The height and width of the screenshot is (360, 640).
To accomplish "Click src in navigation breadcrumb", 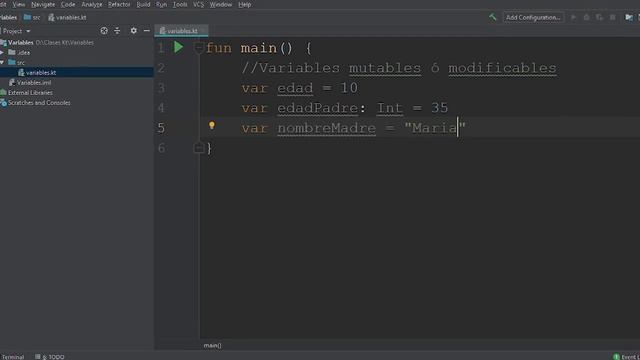I will point(32,17).
